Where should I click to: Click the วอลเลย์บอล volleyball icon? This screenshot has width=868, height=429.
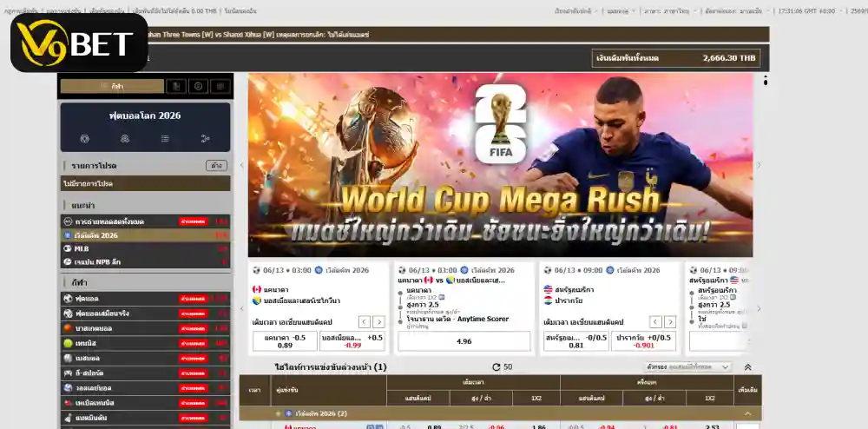68,388
